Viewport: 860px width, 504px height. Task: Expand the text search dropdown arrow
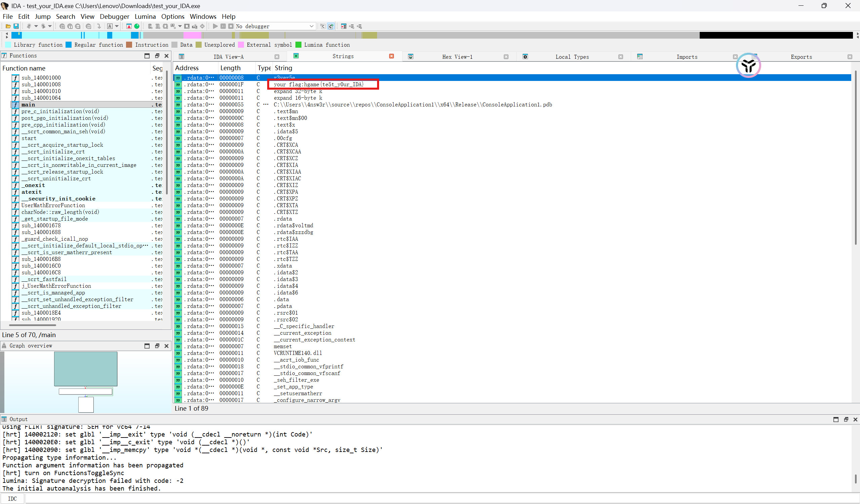pos(117,26)
